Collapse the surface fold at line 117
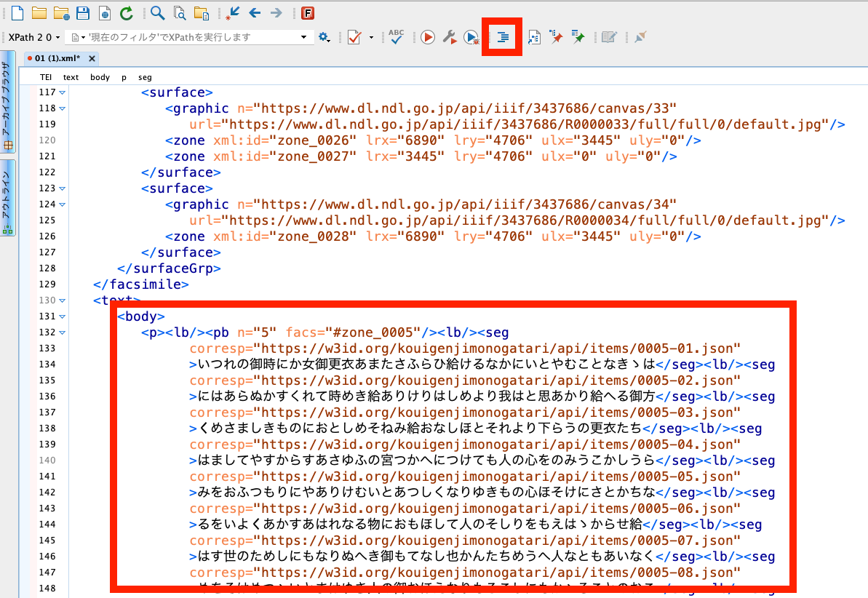 [62, 92]
